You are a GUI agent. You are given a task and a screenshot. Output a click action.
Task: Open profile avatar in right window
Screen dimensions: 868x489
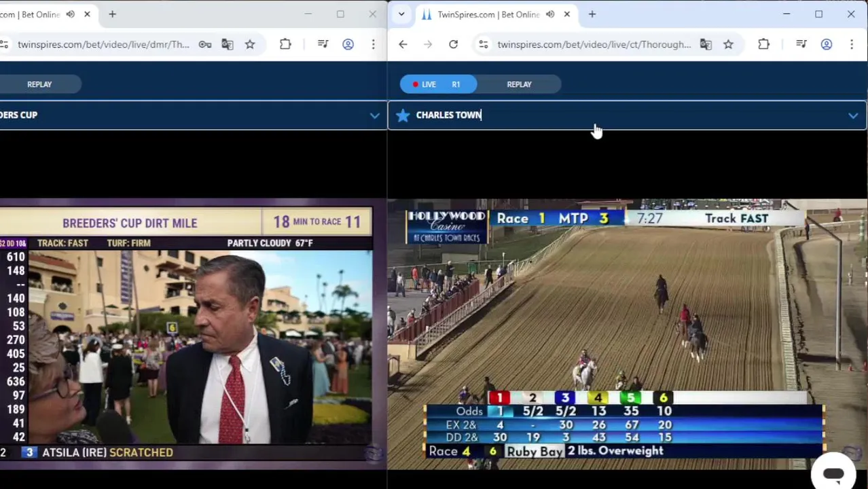coord(826,45)
